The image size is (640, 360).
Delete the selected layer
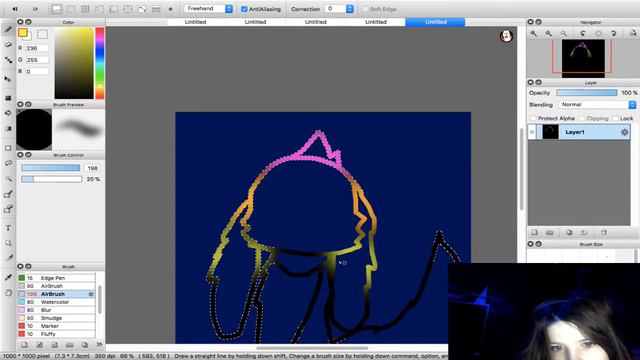click(604, 233)
